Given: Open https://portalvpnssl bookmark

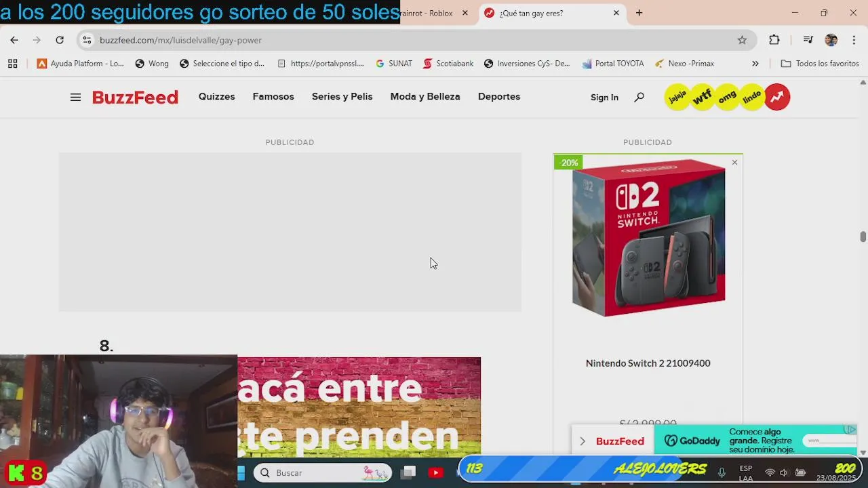Looking at the screenshot, I should (321, 63).
